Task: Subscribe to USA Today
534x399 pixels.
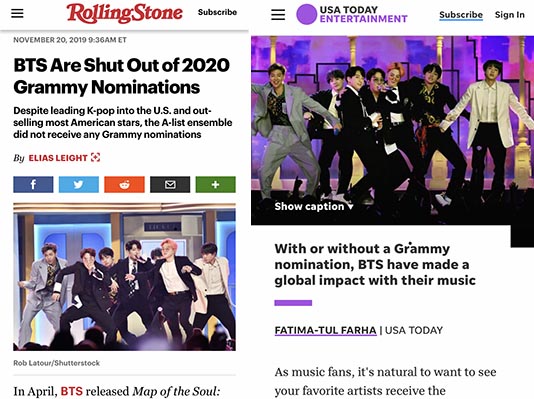Action: (x=461, y=15)
